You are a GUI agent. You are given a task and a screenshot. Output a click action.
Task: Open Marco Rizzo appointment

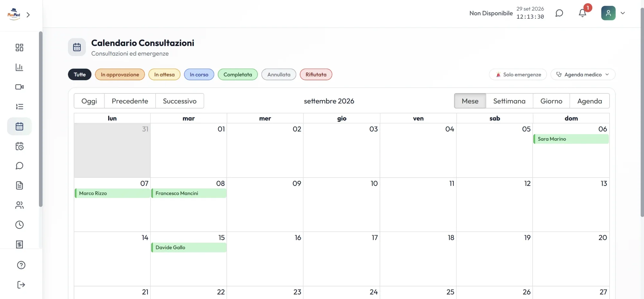click(112, 193)
